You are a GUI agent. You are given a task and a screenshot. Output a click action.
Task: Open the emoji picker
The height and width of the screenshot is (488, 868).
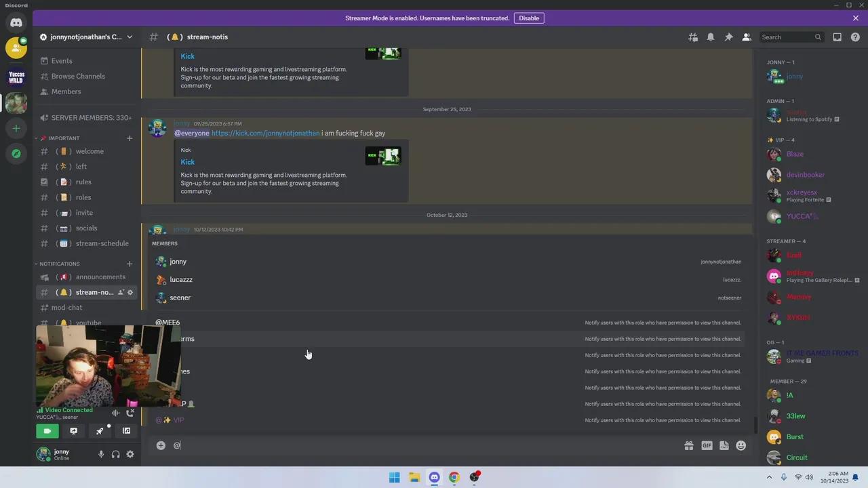[x=741, y=445]
